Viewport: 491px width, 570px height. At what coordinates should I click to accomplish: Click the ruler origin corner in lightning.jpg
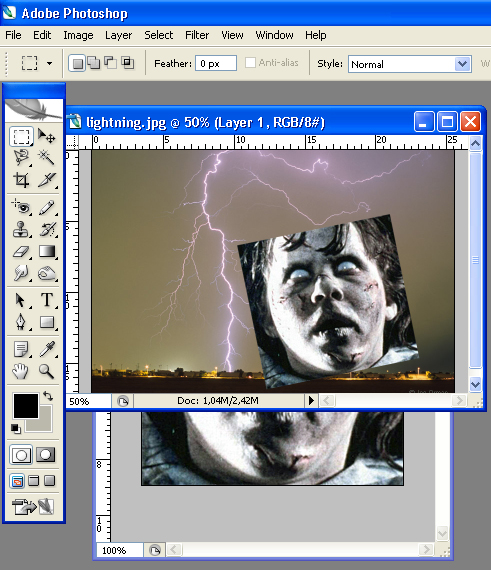72,142
